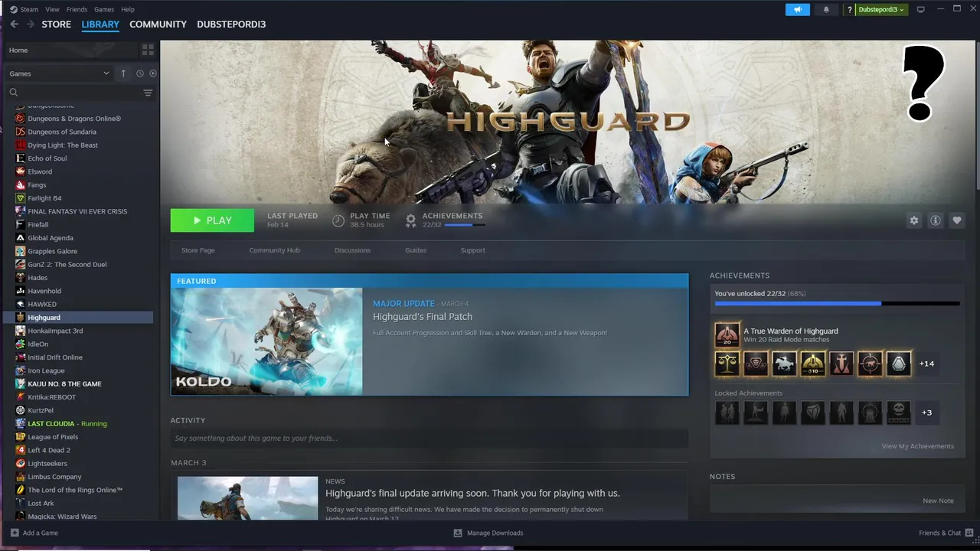Click the scales unlocked achievement icon
This screenshot has width=980, height=551.
(x=727, y=364)
